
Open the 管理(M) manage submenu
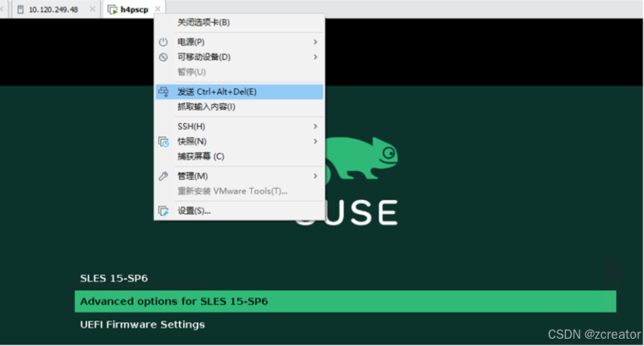click(x=240, y=176)
